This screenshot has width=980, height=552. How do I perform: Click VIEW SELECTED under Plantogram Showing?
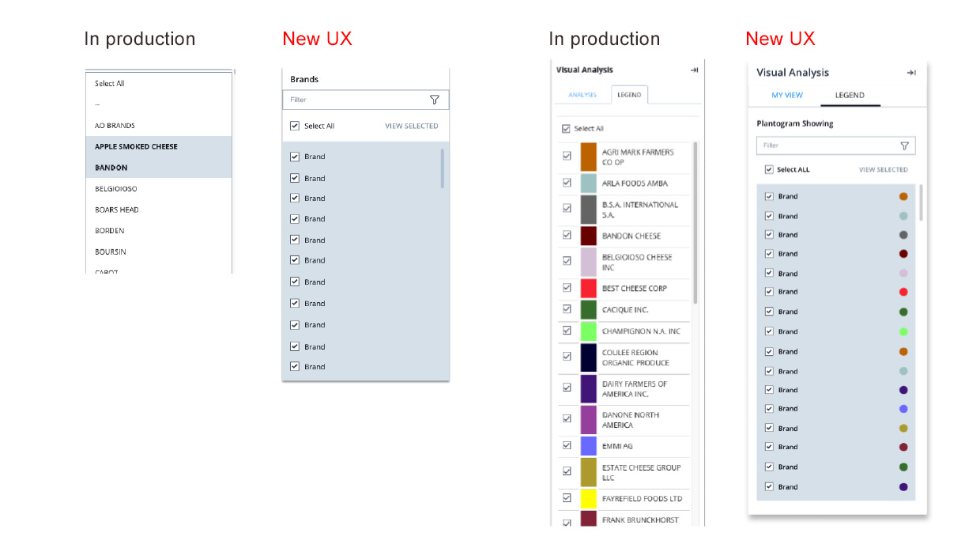[x=884, y=169]
